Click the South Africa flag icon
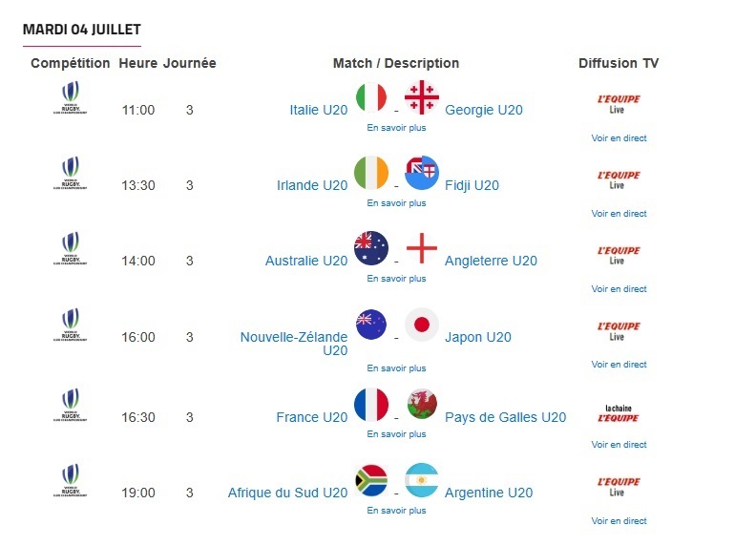The image size is (756, 546). click(371, 480)
